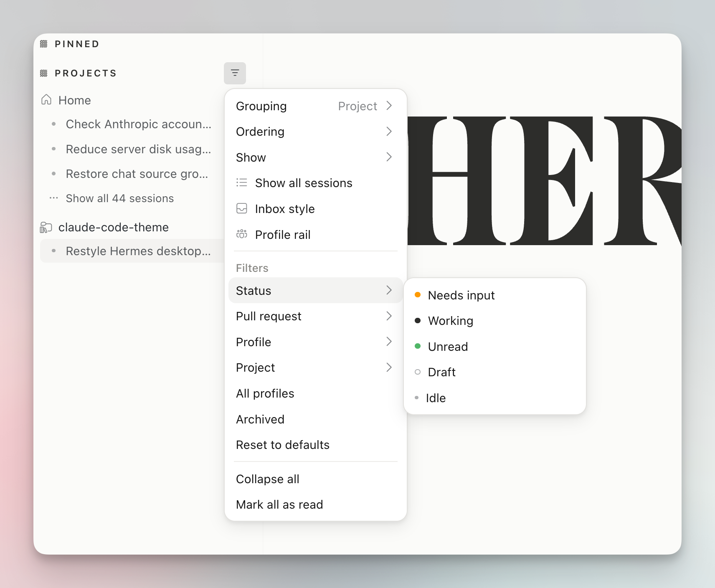Select the green Unread status dot
715x588 pixels.
tap(418, 346)
